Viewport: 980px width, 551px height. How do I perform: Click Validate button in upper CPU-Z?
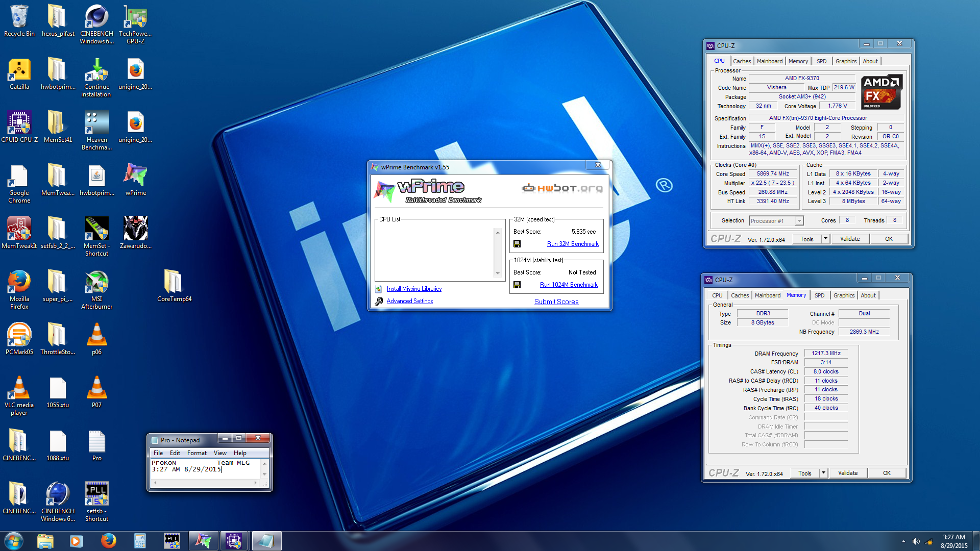pyautogui.click(x=850, y=239)
